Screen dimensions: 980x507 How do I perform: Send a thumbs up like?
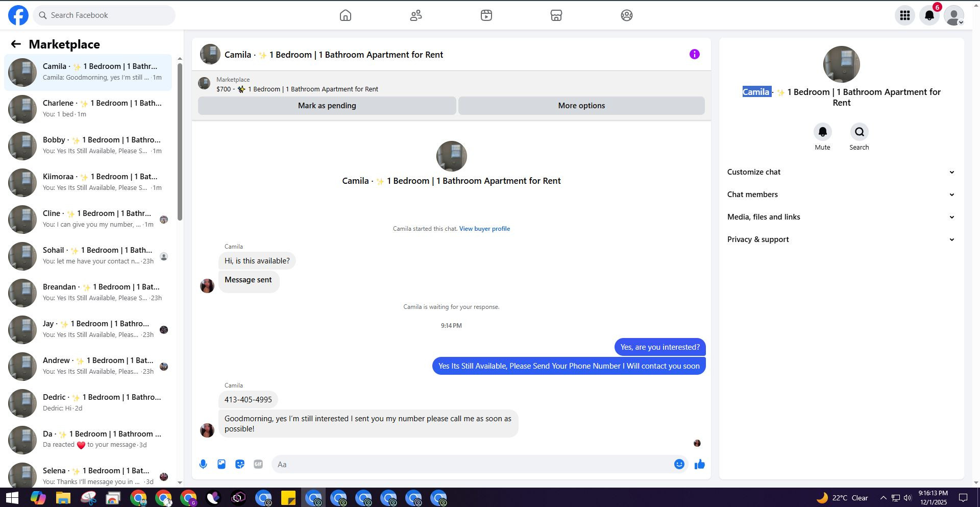coord(700,464)
